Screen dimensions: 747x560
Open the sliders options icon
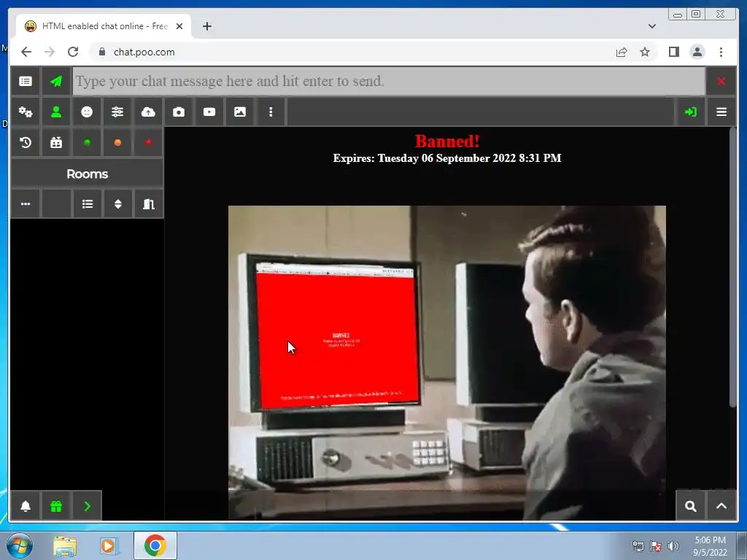[x=117, y=112]
